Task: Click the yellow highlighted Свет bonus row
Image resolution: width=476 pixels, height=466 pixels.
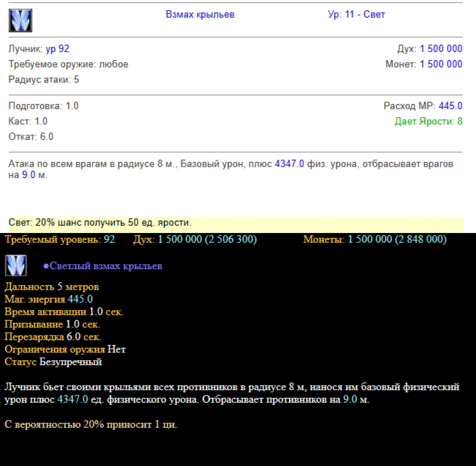Action: coord(236,222)
